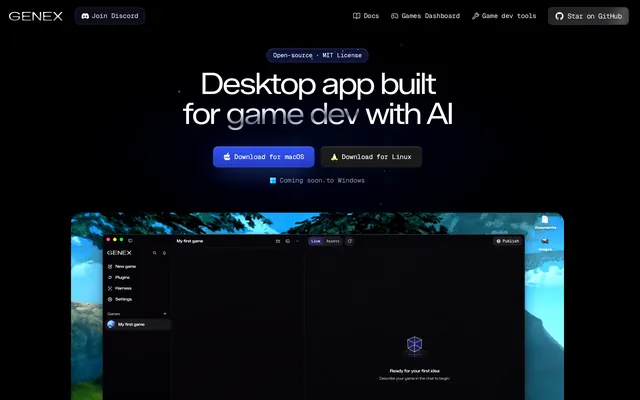640x400 pixels.
Task: Click the Star on GitHub button
Action: 588,16
